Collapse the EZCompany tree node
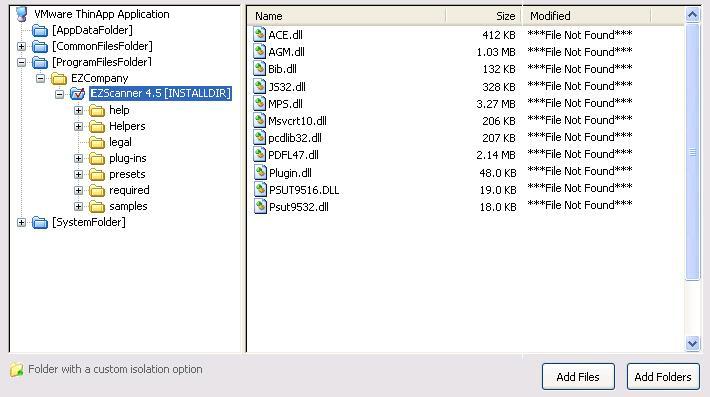710x397 pixels. [40, 78]
